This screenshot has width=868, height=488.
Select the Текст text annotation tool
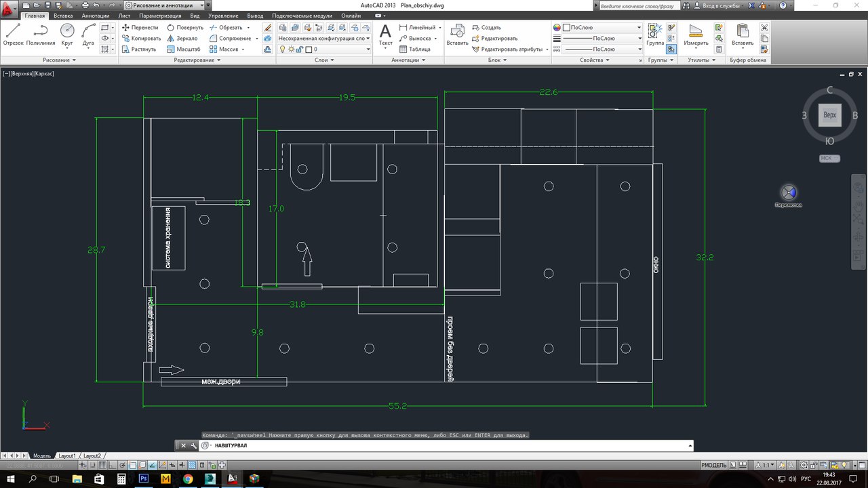385,35
